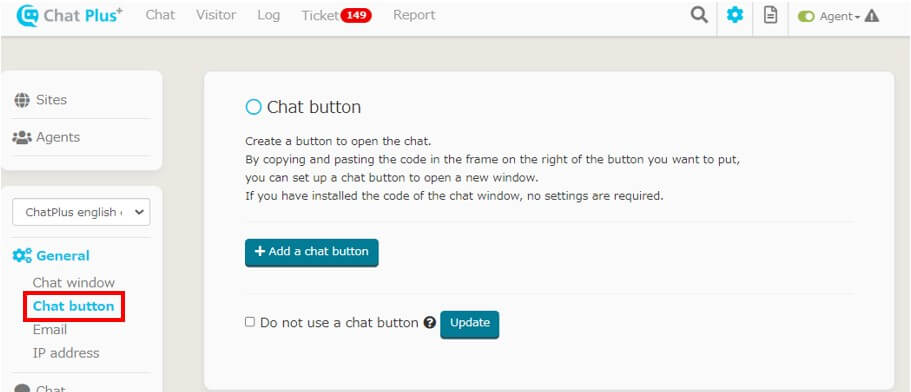
Task: Click the General gears icon
Action: [x=22, y=256]
